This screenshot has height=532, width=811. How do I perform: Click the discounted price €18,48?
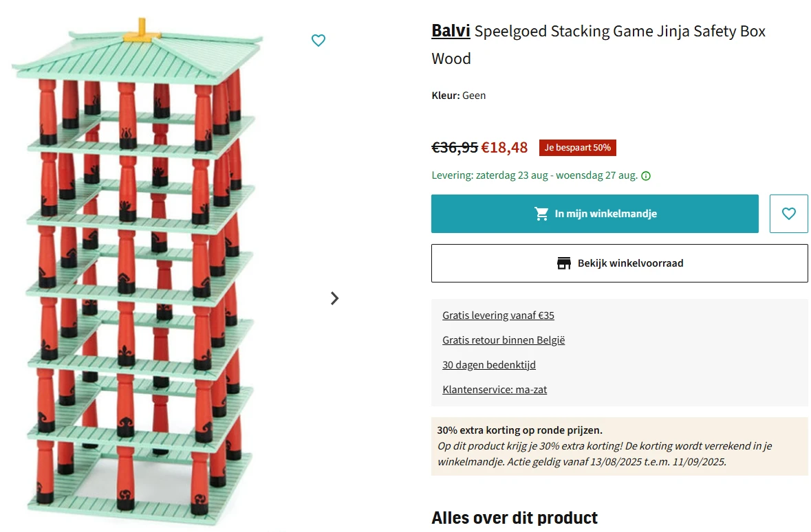tap(505, 147)
